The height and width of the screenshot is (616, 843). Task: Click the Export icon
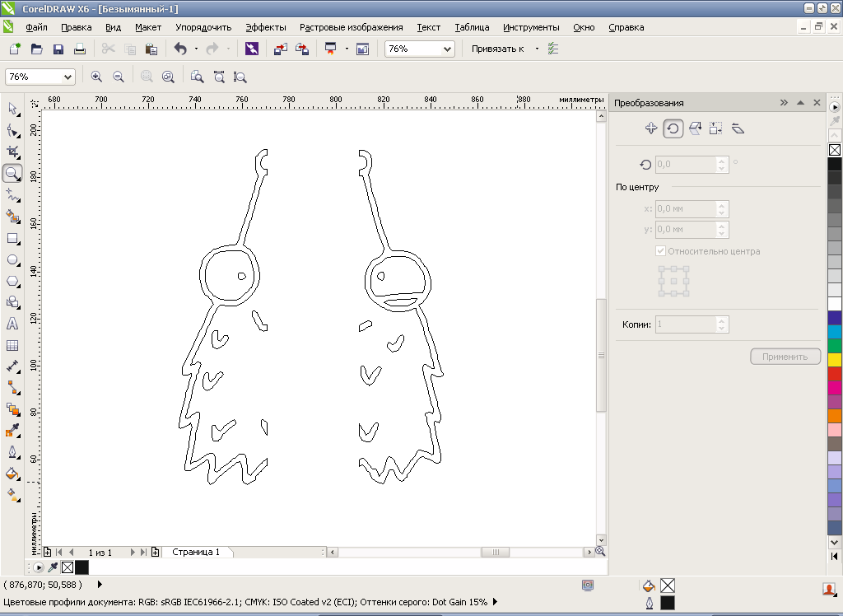pos(302,49)
